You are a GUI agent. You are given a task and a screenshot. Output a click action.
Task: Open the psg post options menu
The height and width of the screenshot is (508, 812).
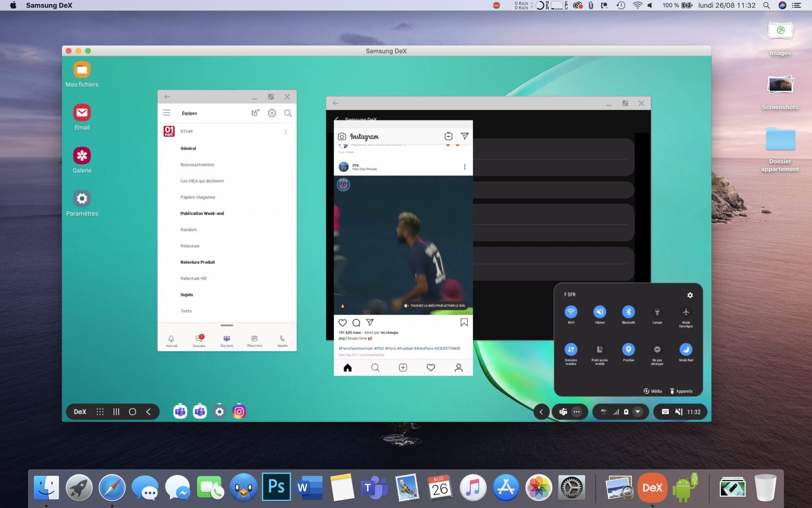pos(464,167)
